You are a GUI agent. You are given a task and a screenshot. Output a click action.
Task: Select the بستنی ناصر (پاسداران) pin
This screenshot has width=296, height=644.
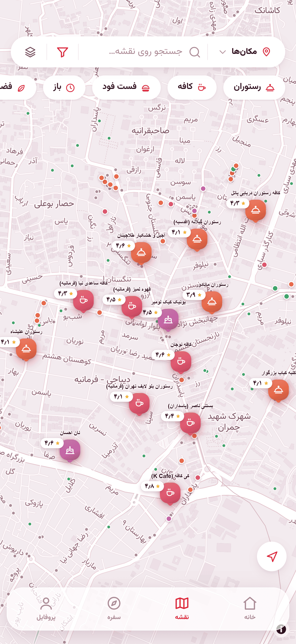(x=190, y=423)
